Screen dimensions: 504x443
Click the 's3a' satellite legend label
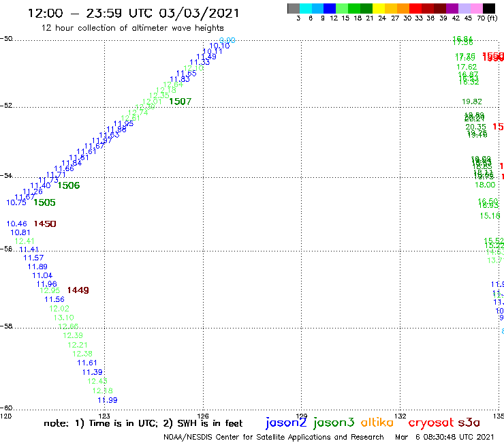point(469,423)
